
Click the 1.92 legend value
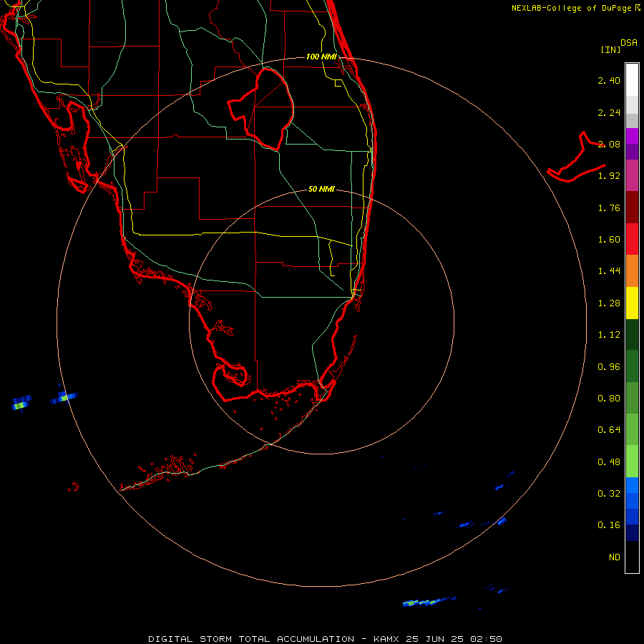pos(609,176)
